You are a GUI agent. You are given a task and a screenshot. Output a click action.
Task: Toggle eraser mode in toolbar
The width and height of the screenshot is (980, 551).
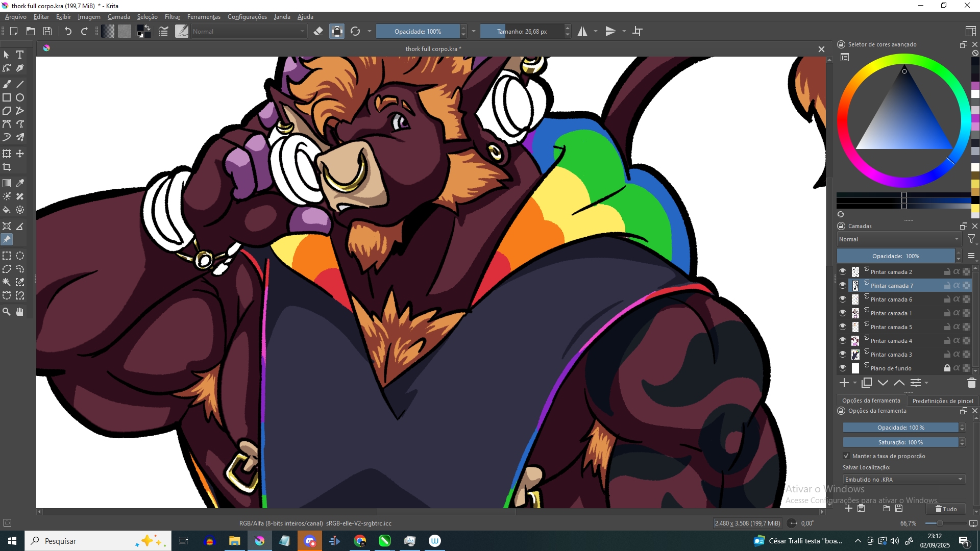[318, 32]
